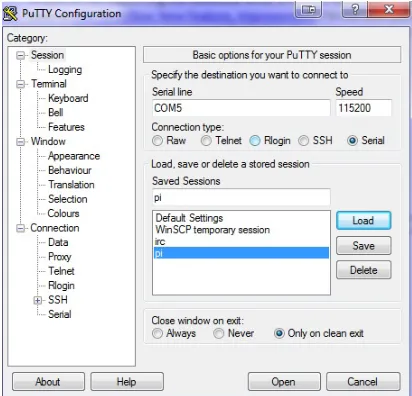Open the Window category
This screenshot has width=412, height=396.
click(x=48, y=141)
